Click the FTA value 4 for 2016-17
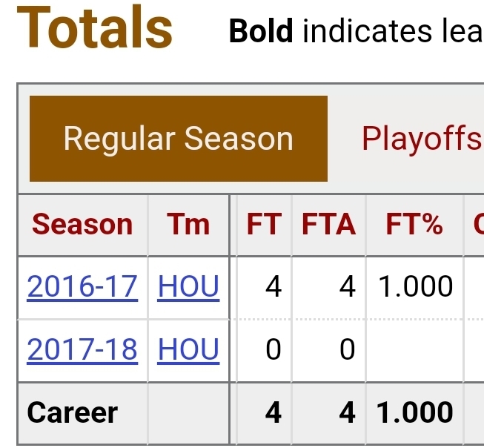This screenshot has height=448, width=484. [x=348, y=287]
